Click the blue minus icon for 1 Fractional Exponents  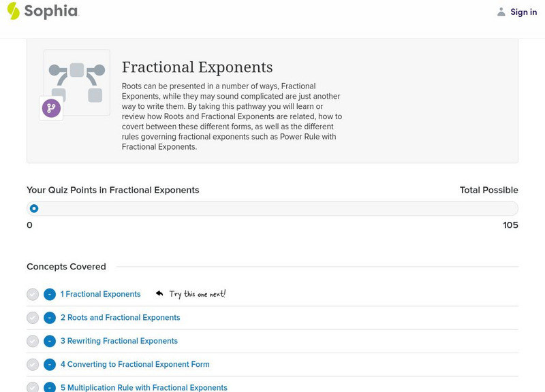(50, 295)
